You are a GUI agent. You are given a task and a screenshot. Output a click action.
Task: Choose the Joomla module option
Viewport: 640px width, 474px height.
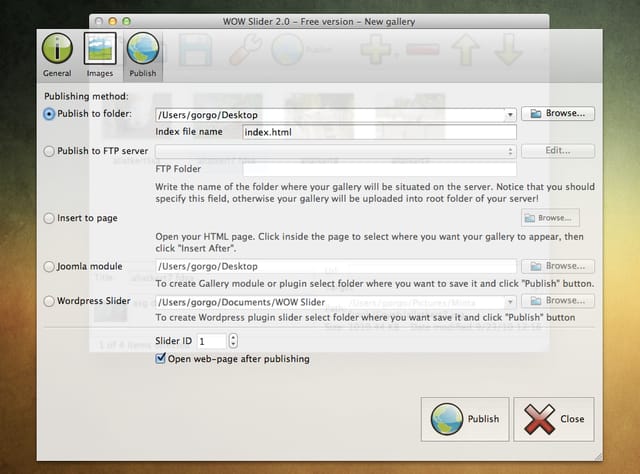tap(49, 267)
